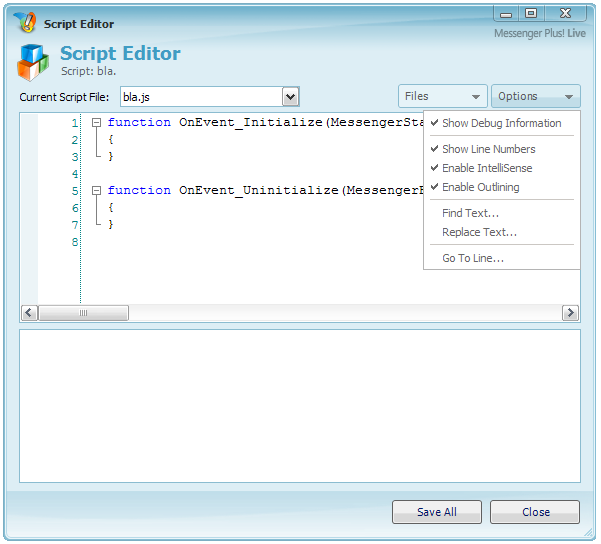The image size is (601, 544).
Task: Click the colored cubes Script Editor logo
Action: click(x=33, y=62)
